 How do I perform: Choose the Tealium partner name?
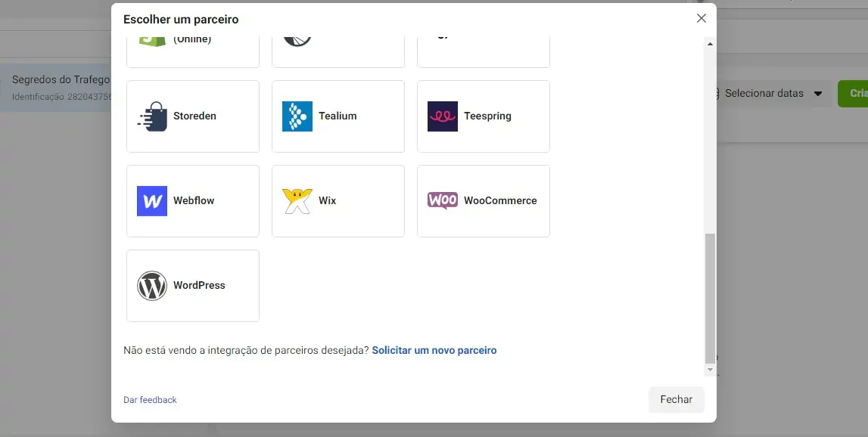pos(338,116)
